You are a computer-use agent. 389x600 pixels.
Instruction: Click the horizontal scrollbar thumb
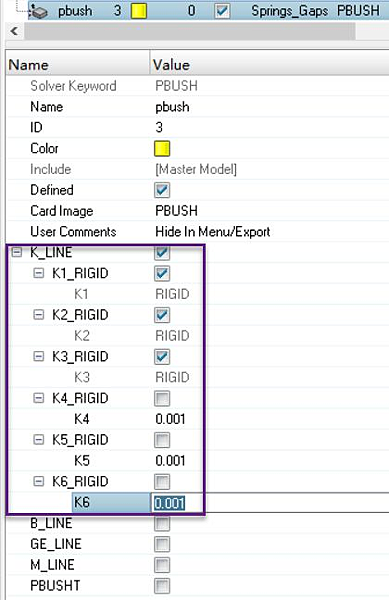[x=190, y=31]
